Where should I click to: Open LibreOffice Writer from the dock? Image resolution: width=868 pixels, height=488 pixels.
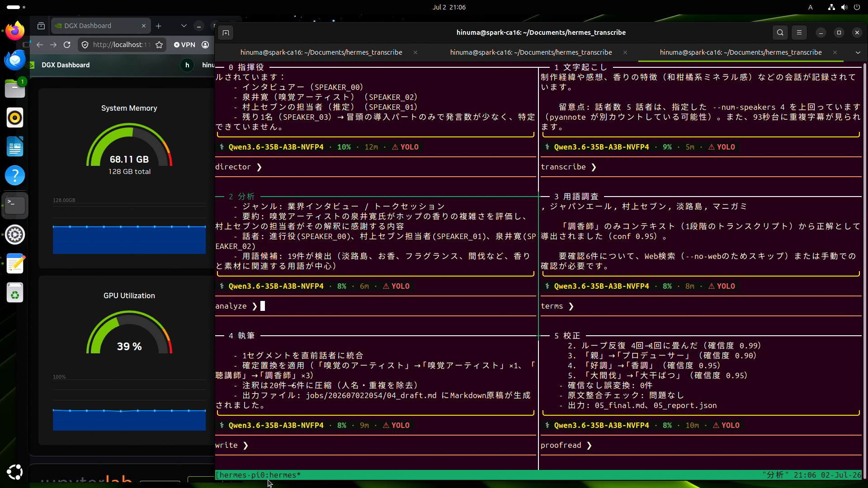[15, 146]
